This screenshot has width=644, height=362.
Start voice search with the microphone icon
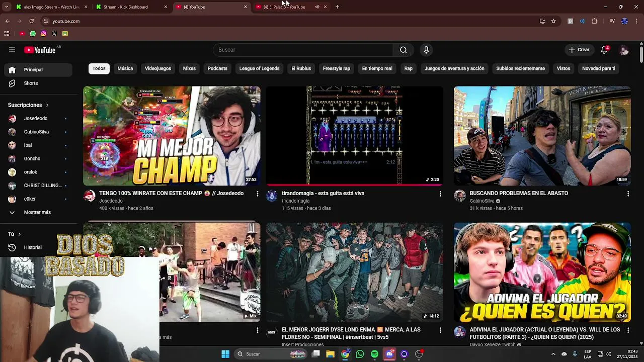pos(426,50)
